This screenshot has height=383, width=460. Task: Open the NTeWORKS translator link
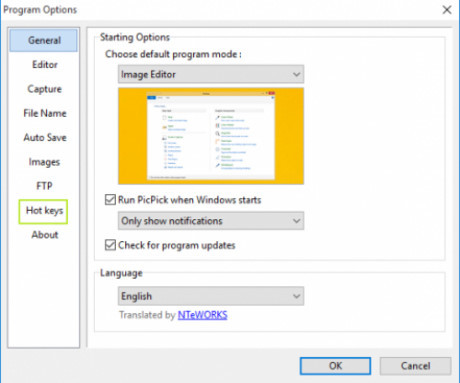point(203,315)
